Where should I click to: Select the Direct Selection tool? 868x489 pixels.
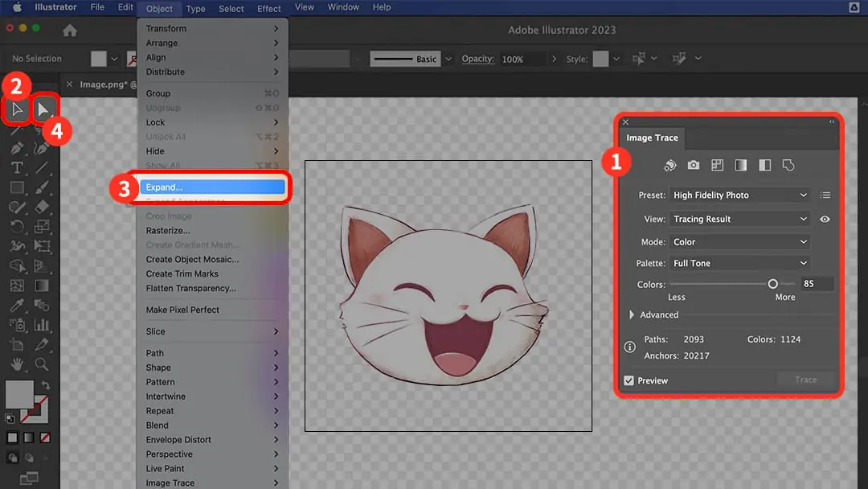tap(17, 109)
